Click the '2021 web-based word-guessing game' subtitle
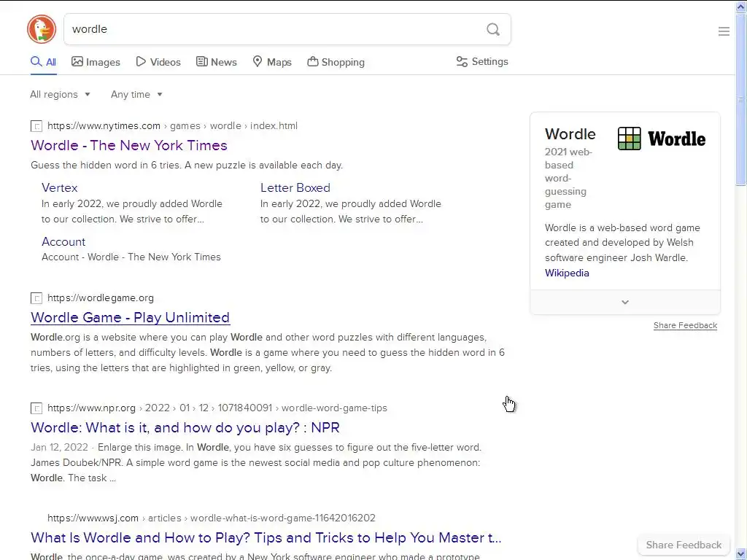Viewport: 747px width, 560px height. pyautogui.click(x=568, y=178)
